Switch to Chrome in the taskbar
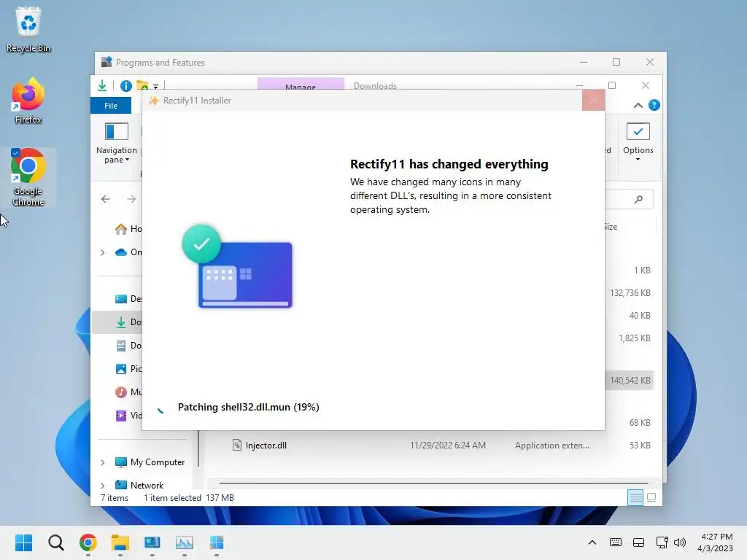The height and width of the screenshot is (560, 747). pyautogui.click(x=88, y=542)
